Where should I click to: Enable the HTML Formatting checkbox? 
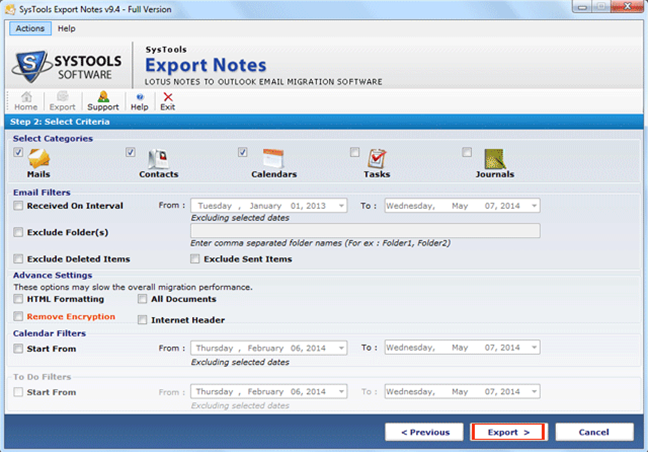(19, 299)
